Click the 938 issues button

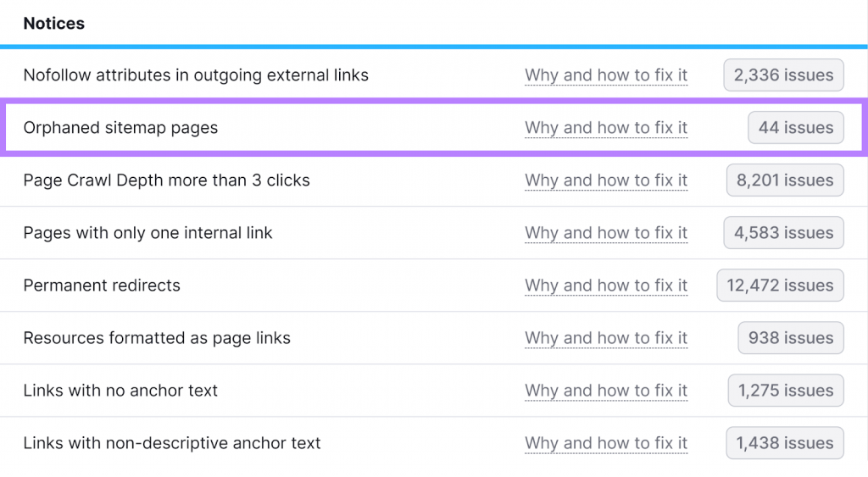(x=790, y=338)
